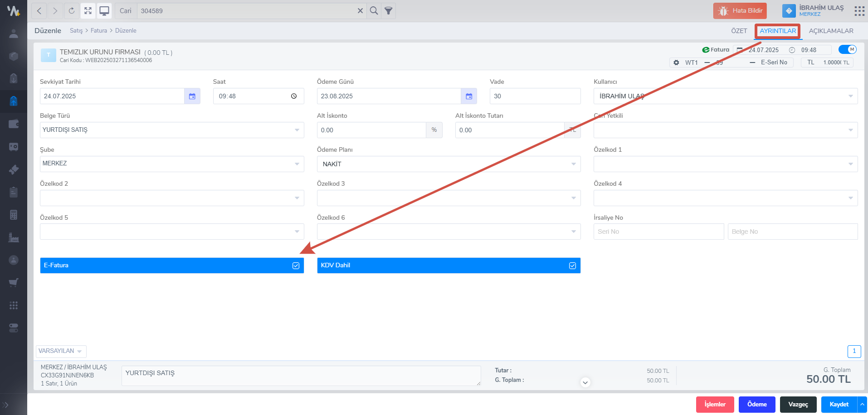
Task: Click the Vade input field
Action: pos(535,96)
